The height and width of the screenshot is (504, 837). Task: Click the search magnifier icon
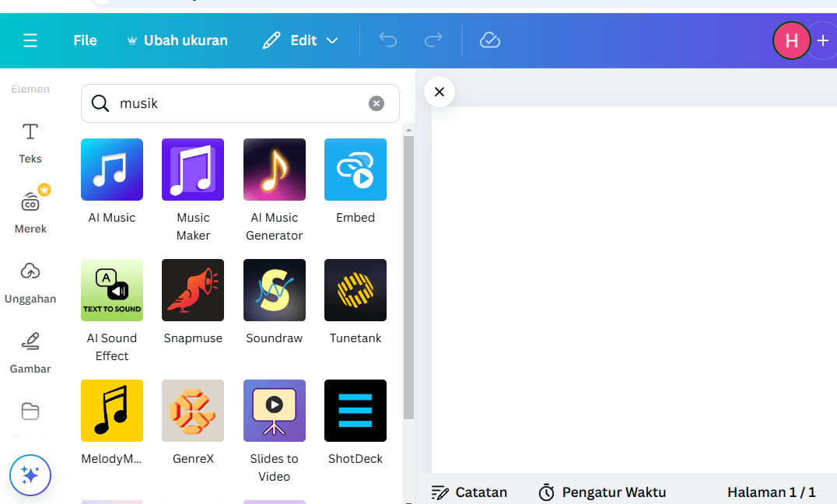coord(100,103)
